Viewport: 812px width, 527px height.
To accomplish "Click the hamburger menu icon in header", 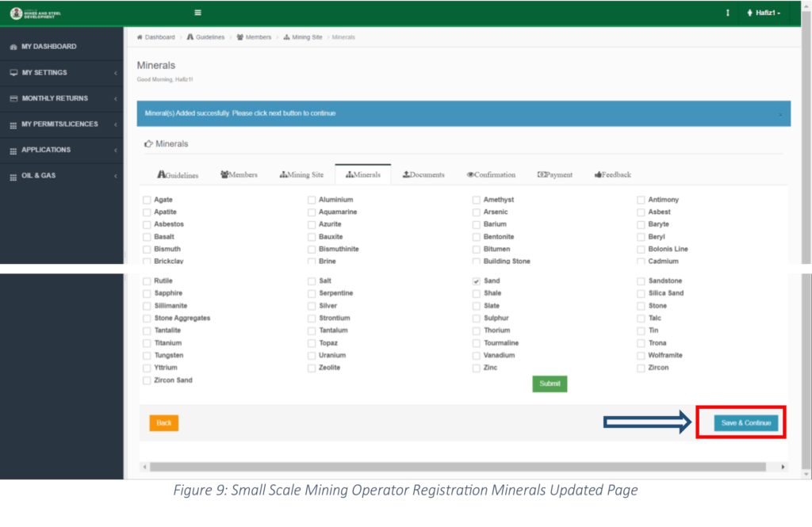I will point(197,13).
